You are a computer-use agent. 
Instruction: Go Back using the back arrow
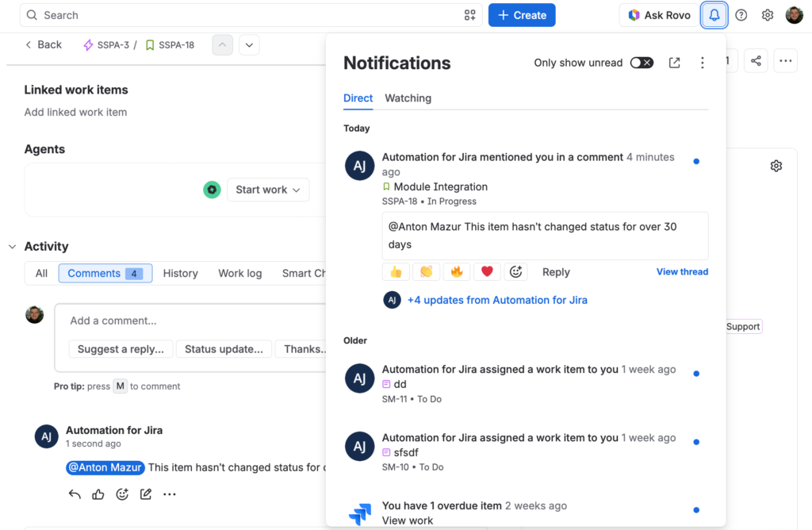point(44,44)
